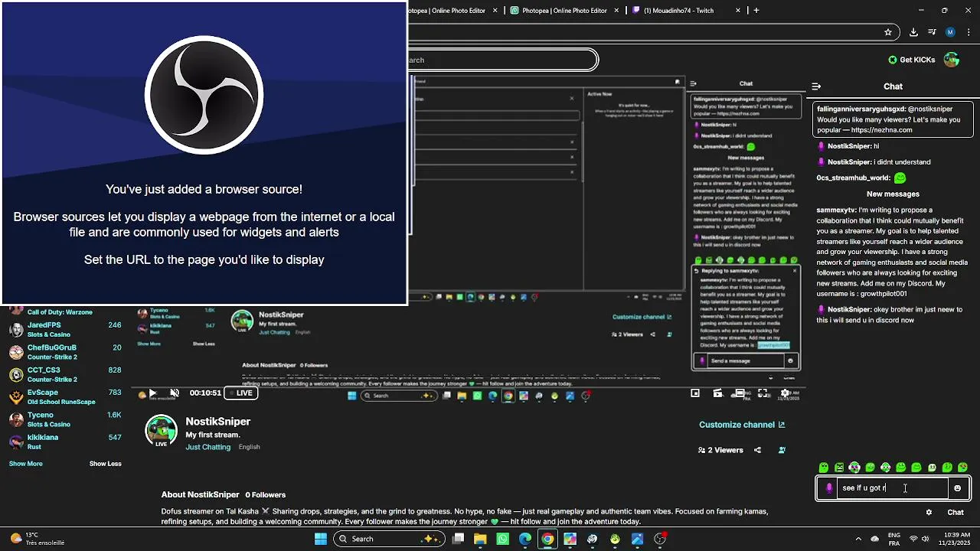Jump to New messages in chat
The image size is (980, 551).
(893, 194)
